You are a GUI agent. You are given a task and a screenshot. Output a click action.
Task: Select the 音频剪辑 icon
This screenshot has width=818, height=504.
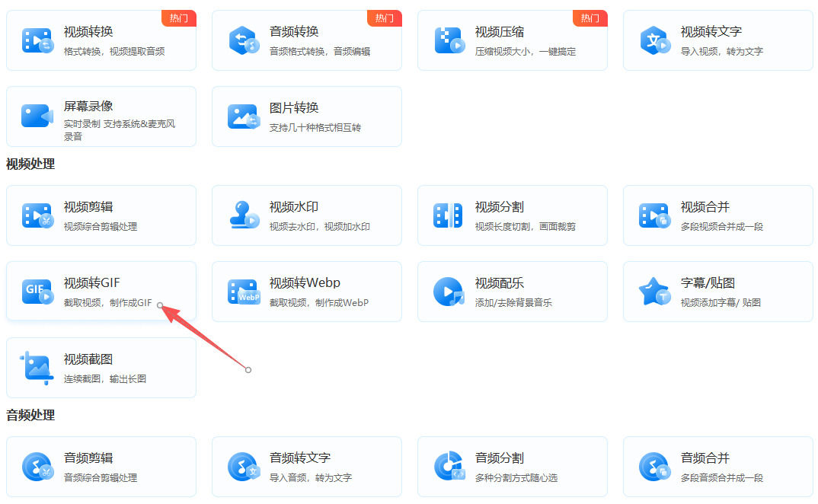click(37, 467)
